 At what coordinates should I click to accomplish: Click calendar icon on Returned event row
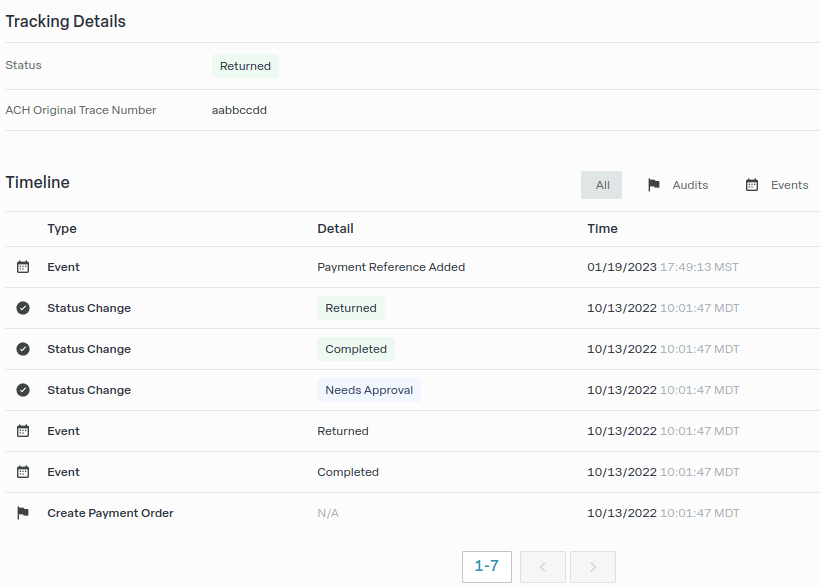[x=23, y=431]
